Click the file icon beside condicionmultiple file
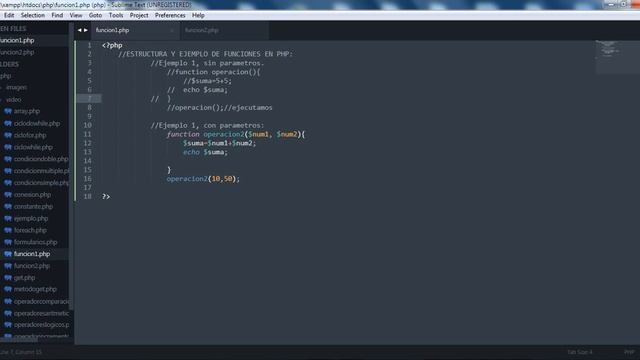The width and height of the screenshot is (640, 360). click(8, 171)
